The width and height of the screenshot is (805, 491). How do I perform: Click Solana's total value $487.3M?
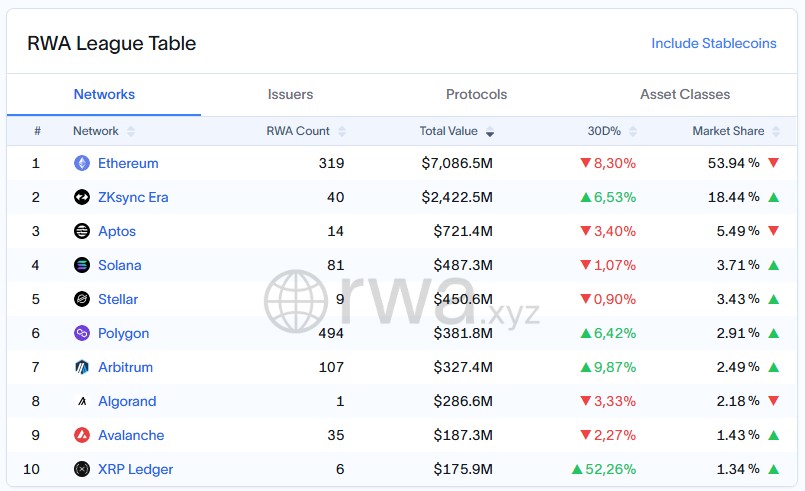coord(463,265)
